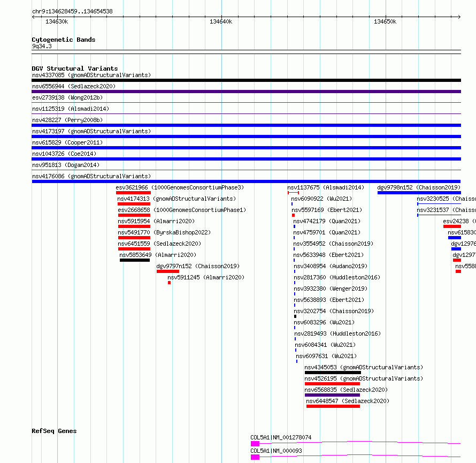Screen dimensions: 476x463
Task: Open dgv9797n152 Chaisson2019 variant
Action: coord(198,266)
